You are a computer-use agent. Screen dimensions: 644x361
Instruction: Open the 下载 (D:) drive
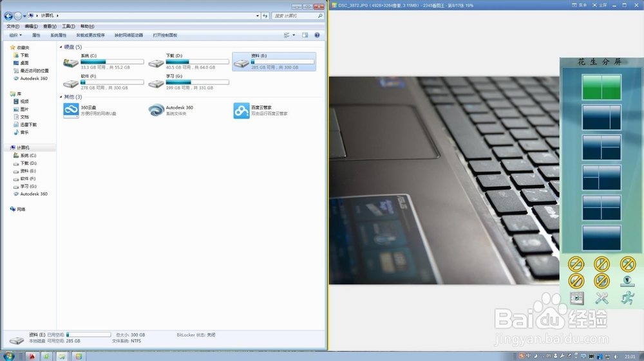click(x=189, y=62)
